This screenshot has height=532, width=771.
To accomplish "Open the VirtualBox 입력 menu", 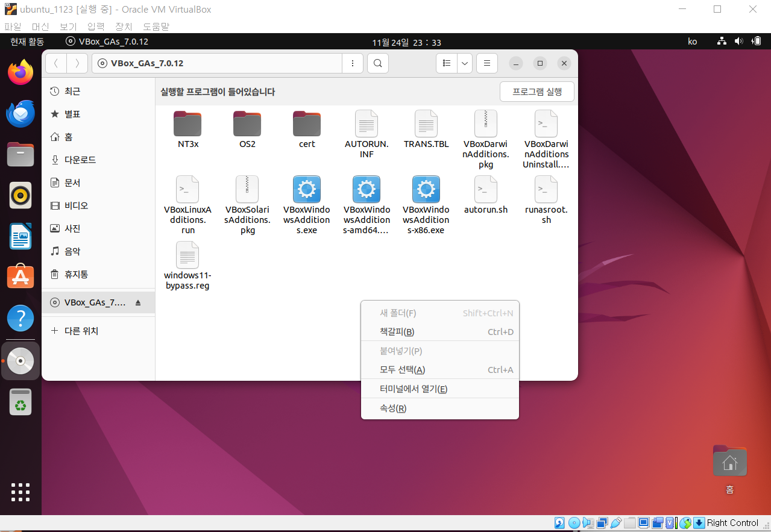I will pyautogui.click(x=96, y=27).
